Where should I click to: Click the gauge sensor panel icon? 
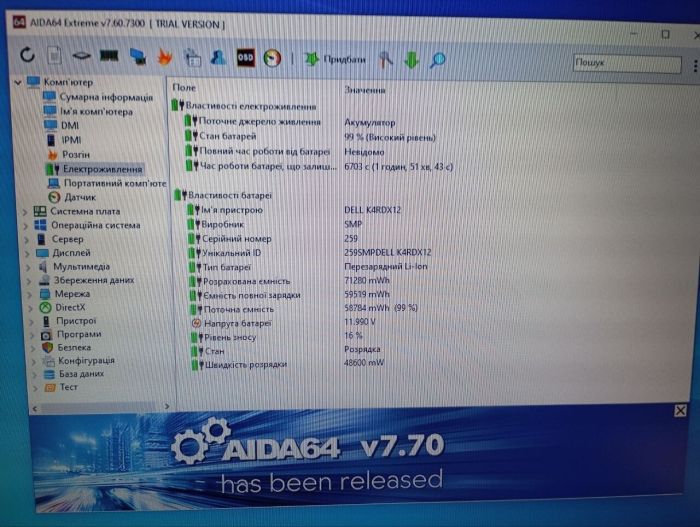click(272, 58)
